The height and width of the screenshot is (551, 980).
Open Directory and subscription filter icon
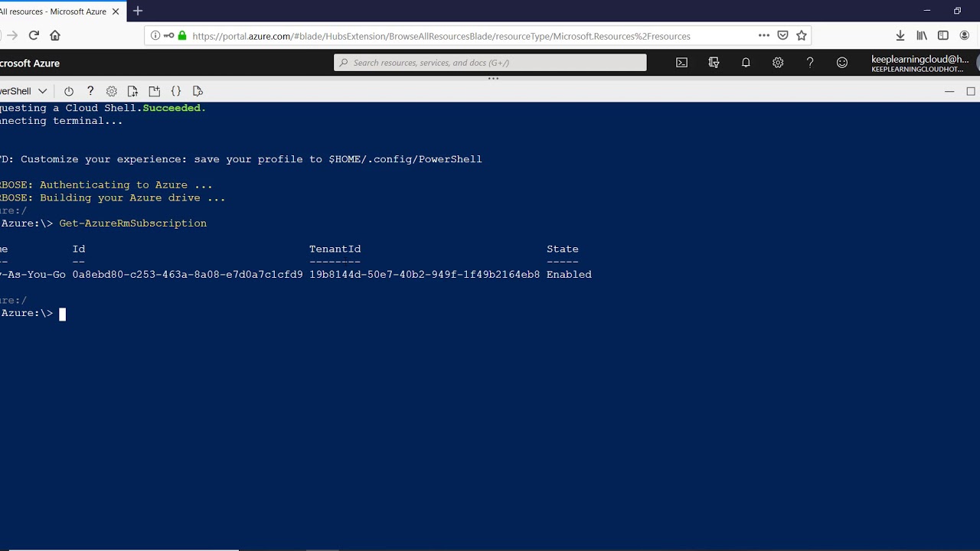point(714,63)
